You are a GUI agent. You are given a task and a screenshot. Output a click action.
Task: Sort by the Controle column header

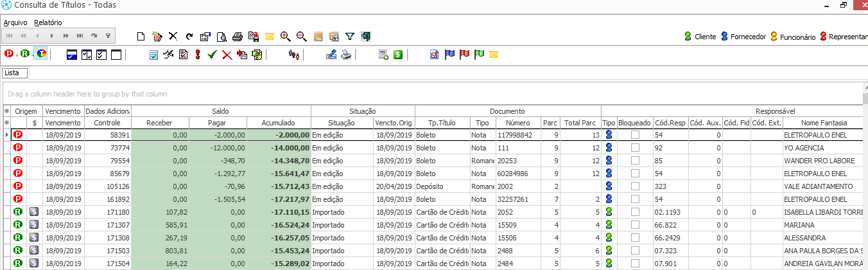pyautogui.click(x=107, y=123)
